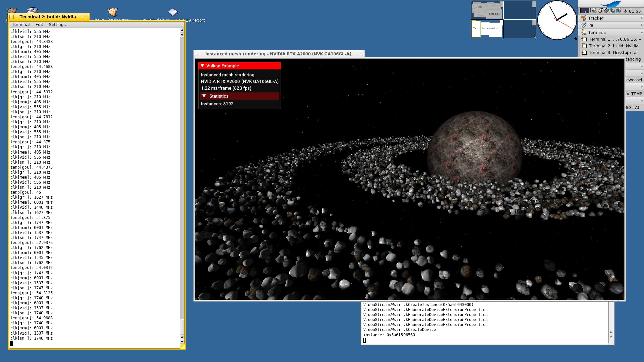The width and height of the screenshot is (644, 362).
Task: Expand the Pe entry arrow in Deskbar
Action: (641, 25)
